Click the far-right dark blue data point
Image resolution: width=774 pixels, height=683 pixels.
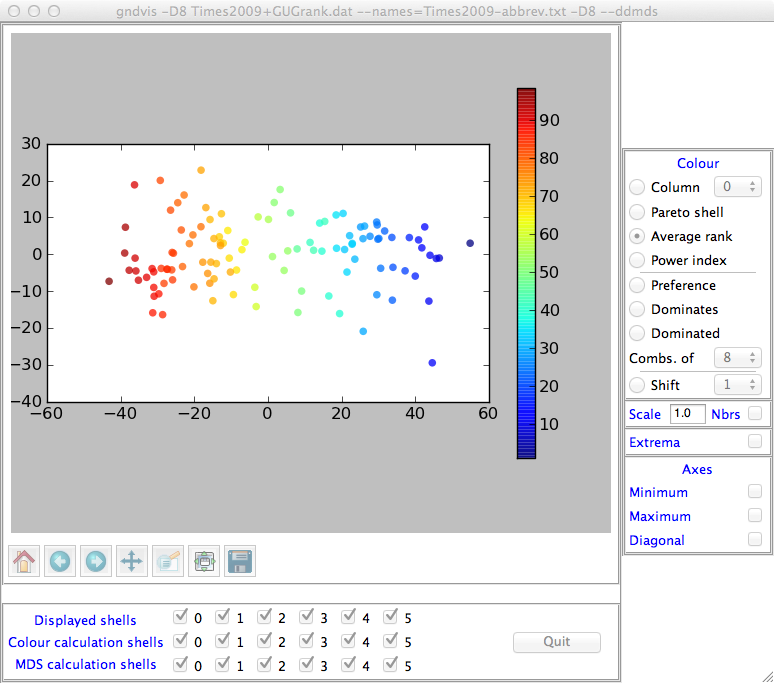(x=470, y=243)
